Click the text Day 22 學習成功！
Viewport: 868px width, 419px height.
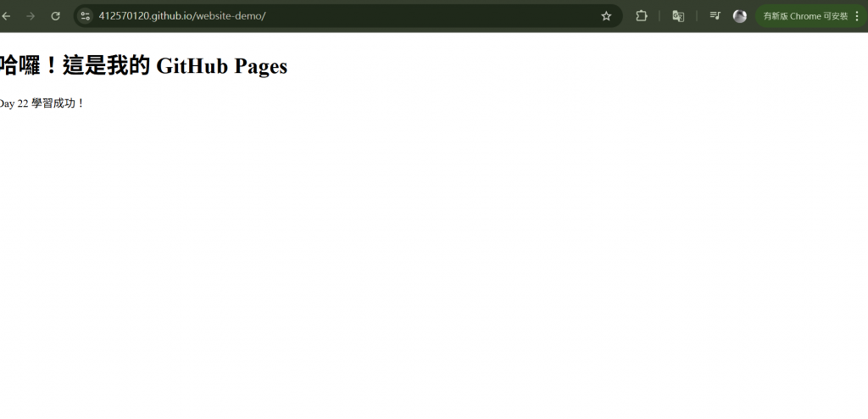[x=42, y=103]
